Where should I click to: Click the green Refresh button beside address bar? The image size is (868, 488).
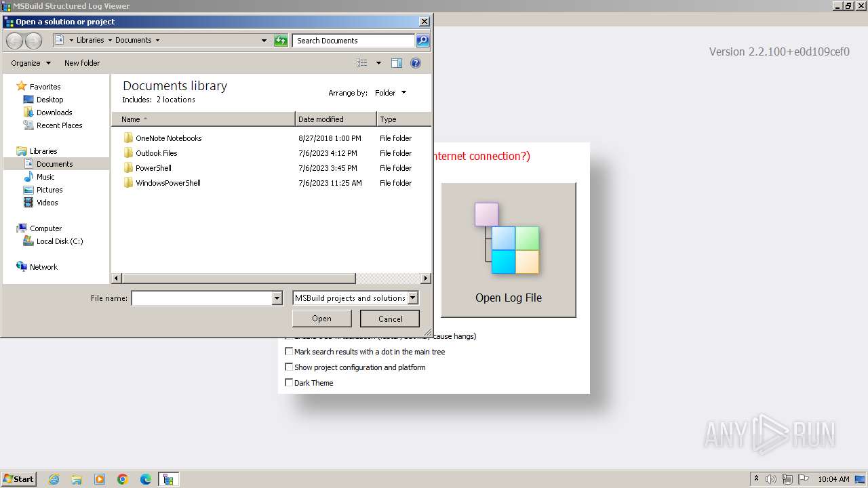(281, 41)
